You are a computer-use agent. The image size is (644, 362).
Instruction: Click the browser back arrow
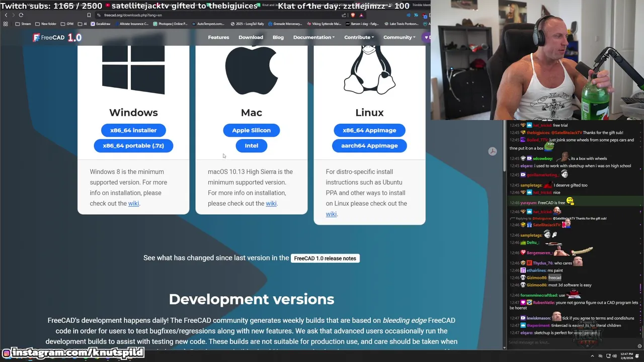[6, 15]
